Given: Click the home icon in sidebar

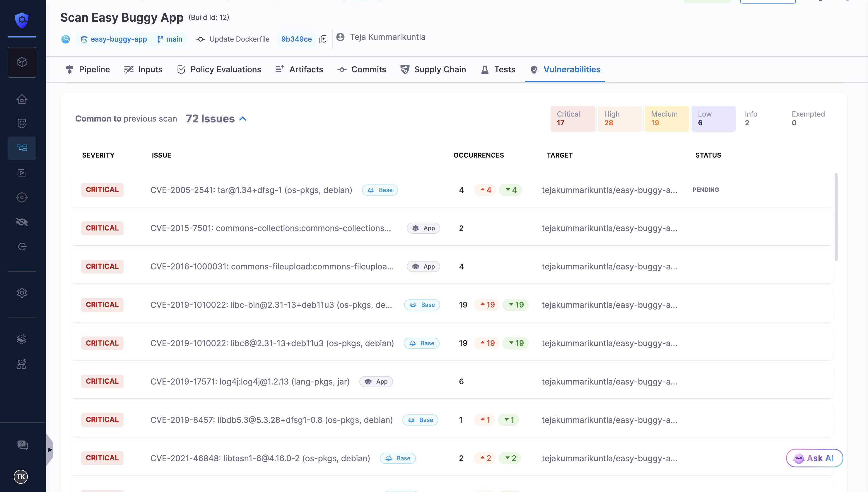Looking at the screenshot, I should (22, 99).
